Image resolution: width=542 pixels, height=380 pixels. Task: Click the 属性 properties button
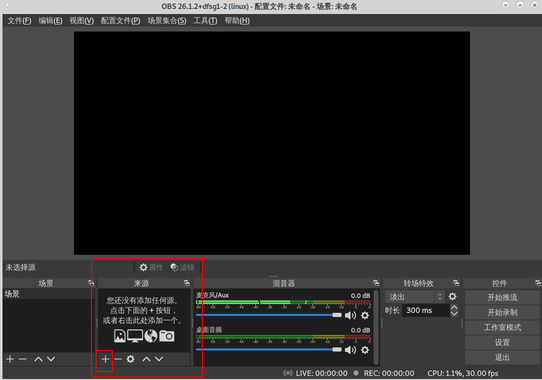tap(151, 267)
